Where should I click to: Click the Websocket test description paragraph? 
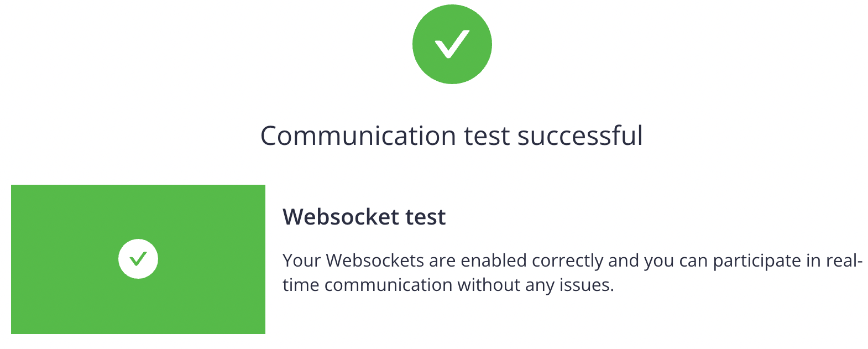[x=572, y=273]
